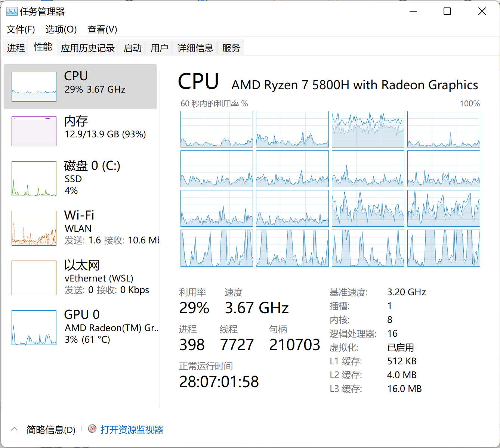Collapse to brief info with chevron arrow
Viewport: 500px width, 448px height.
[14, 429]
